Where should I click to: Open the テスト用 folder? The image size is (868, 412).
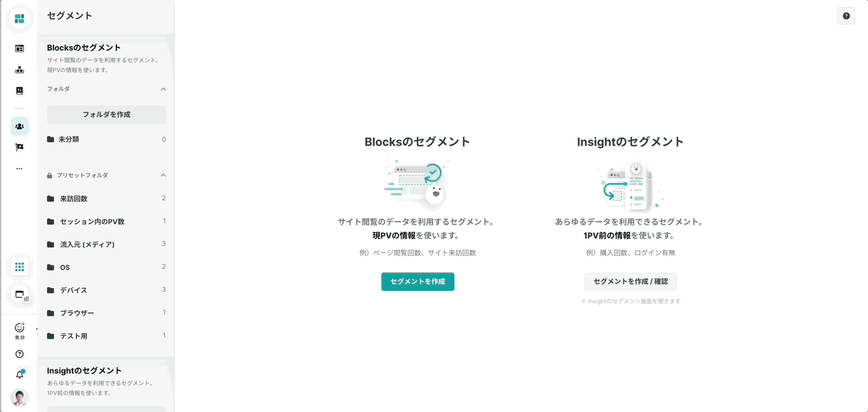[106, 336]
